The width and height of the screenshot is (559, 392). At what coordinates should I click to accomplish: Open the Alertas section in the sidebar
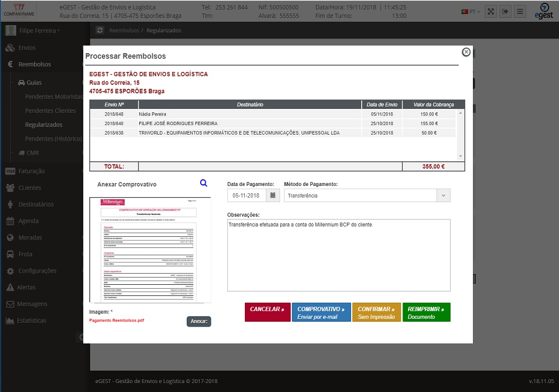[x=26, y=287]
